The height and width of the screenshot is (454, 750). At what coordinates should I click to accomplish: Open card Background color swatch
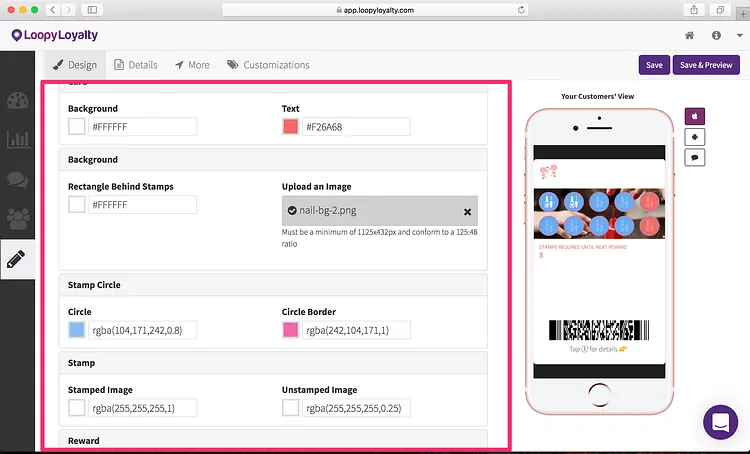click(x=77, y=127)
